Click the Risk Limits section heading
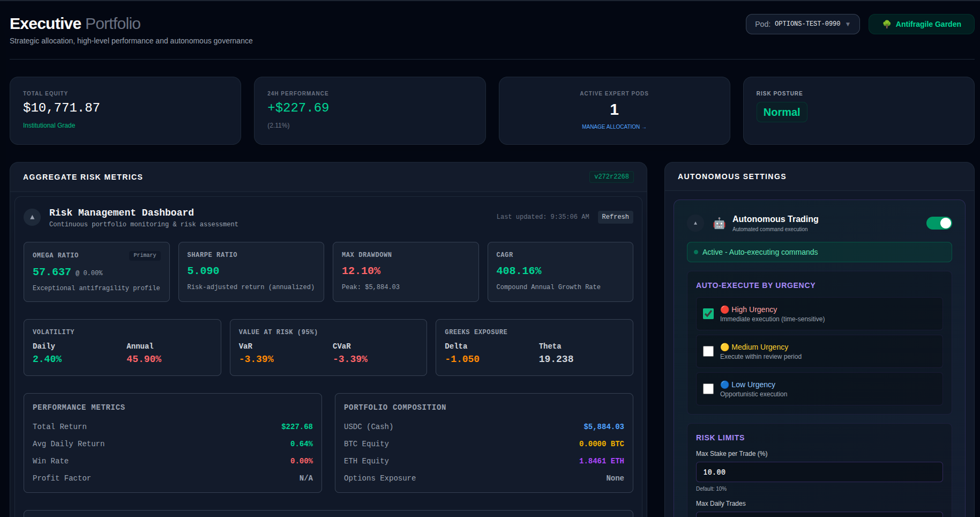 pos(720,438)
